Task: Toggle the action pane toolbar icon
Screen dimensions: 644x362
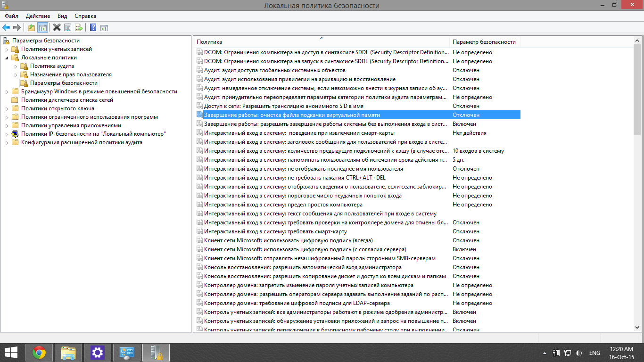Action: coord(104,28)
